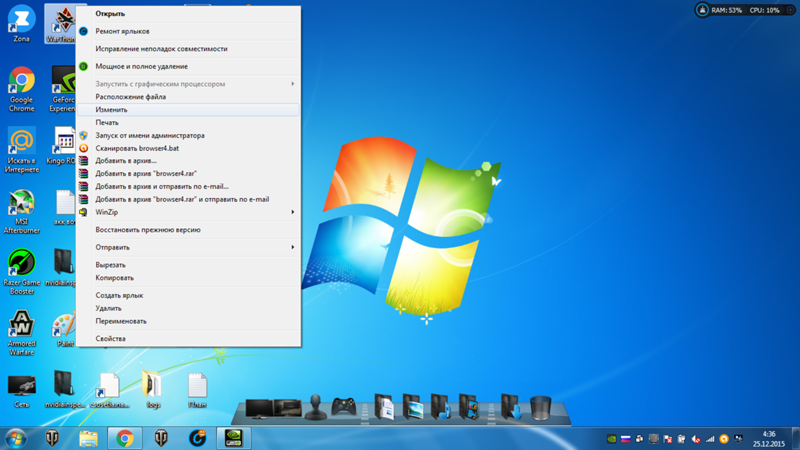
Task: Open the Documents folder in the dock
Action: (x=384, y=407)
